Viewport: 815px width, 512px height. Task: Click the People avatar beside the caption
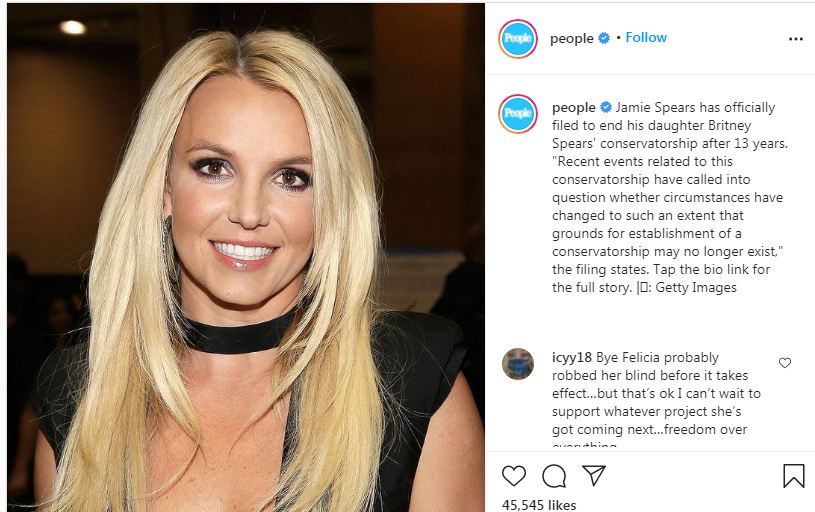point(518,114)
